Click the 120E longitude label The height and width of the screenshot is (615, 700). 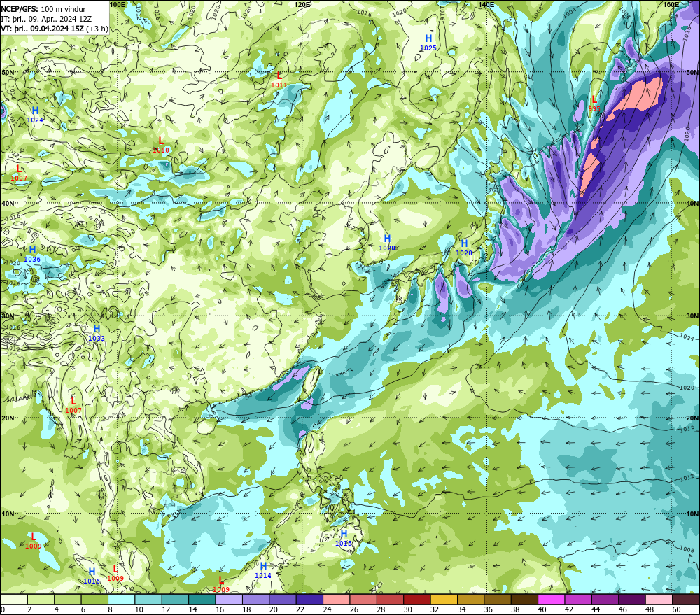coord(302,4)
